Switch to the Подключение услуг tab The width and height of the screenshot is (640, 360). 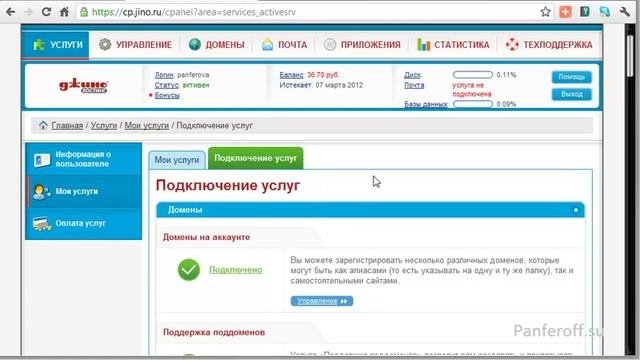[x=256, y=158]
